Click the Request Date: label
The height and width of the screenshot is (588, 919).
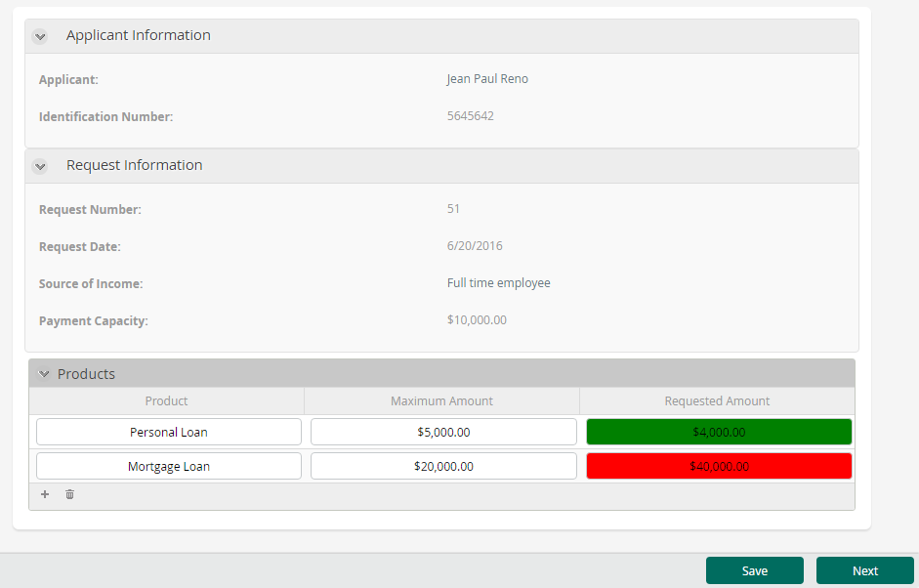pos(80,247)
